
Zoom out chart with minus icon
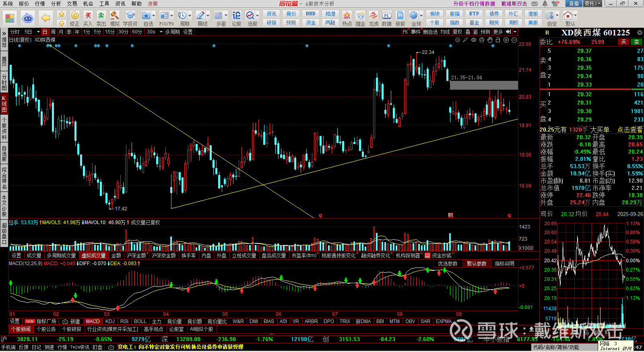(514, 40)
